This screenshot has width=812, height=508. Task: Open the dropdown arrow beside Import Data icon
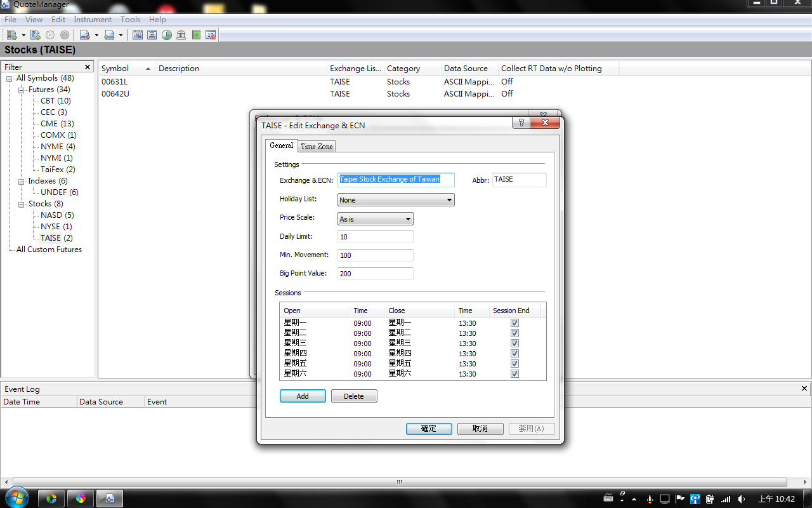click(96, 35)
